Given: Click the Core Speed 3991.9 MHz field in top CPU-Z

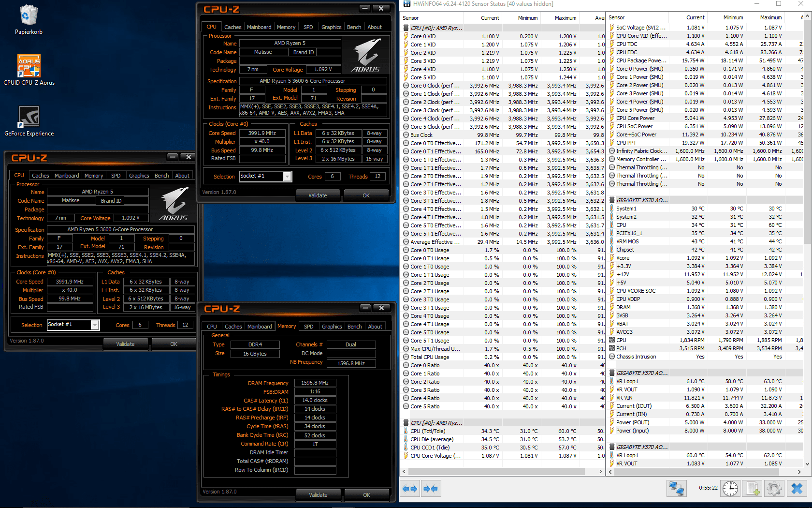Looking at the screenshot, I should pos(262,133).
